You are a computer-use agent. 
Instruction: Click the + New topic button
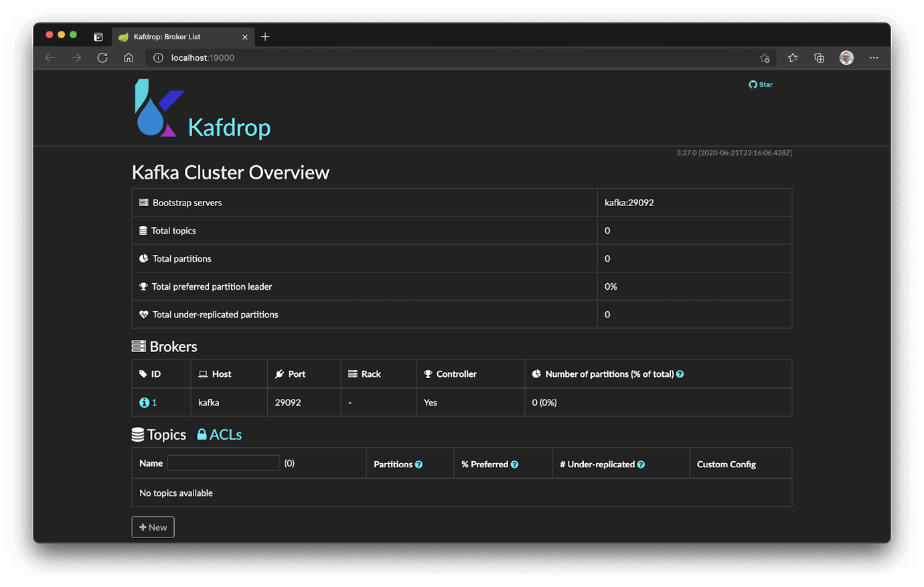pyautogui.click(x=153, y=527)
